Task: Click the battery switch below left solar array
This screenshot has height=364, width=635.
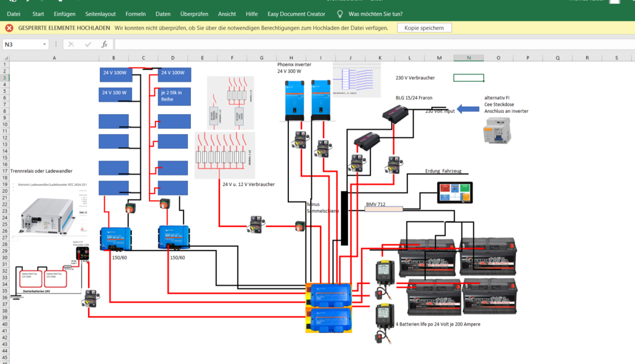Action: click(130, 208)
